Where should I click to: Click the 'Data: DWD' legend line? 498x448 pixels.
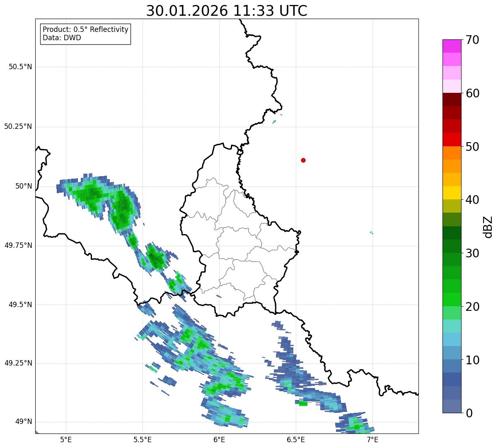pos(62,38)
